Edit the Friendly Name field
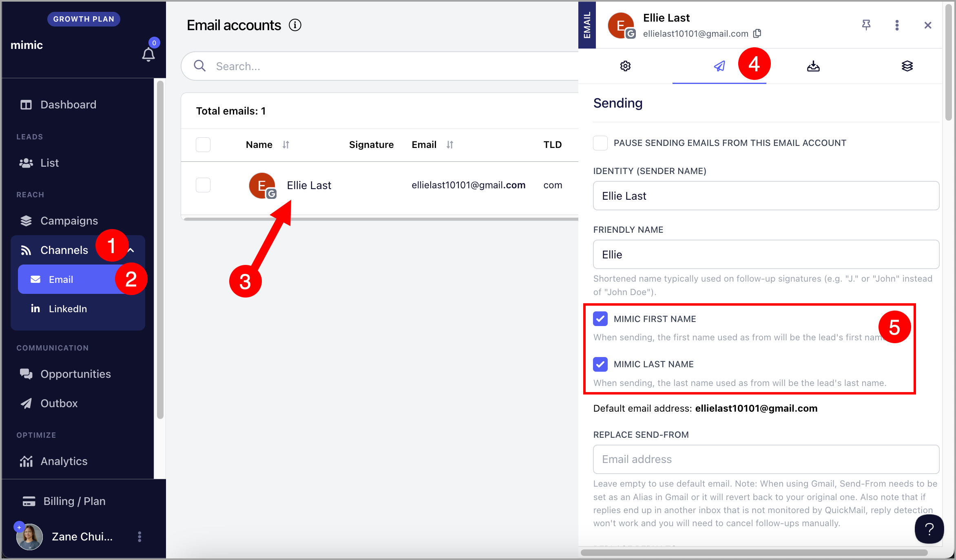The height and width of the screenshot is (560, 956). (x=766, y=255)
